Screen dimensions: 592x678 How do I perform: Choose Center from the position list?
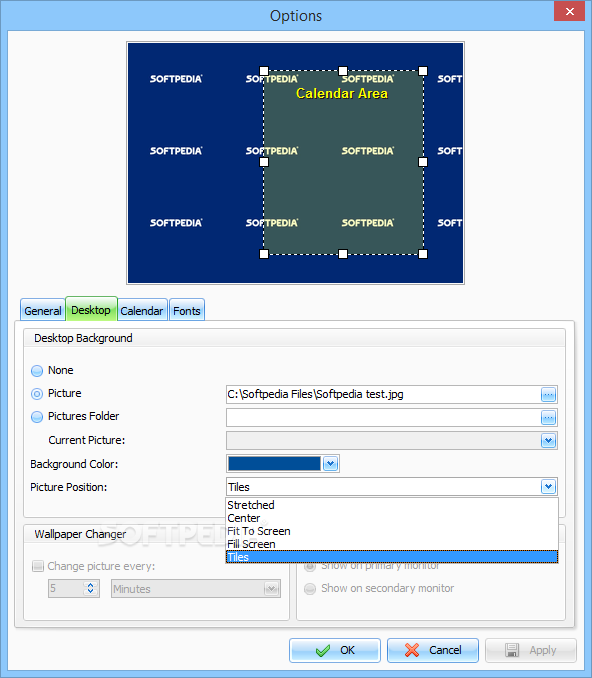(392, 518)
